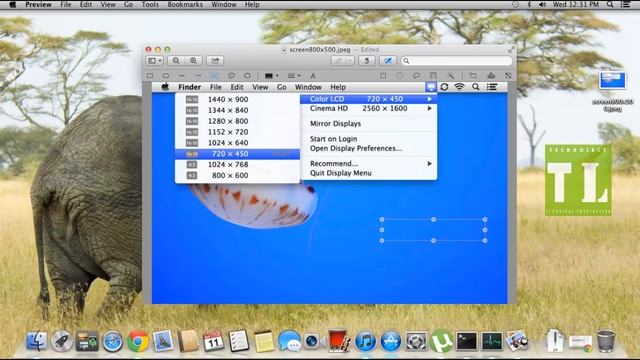Open the Edit menu

[x=86, y=4]
